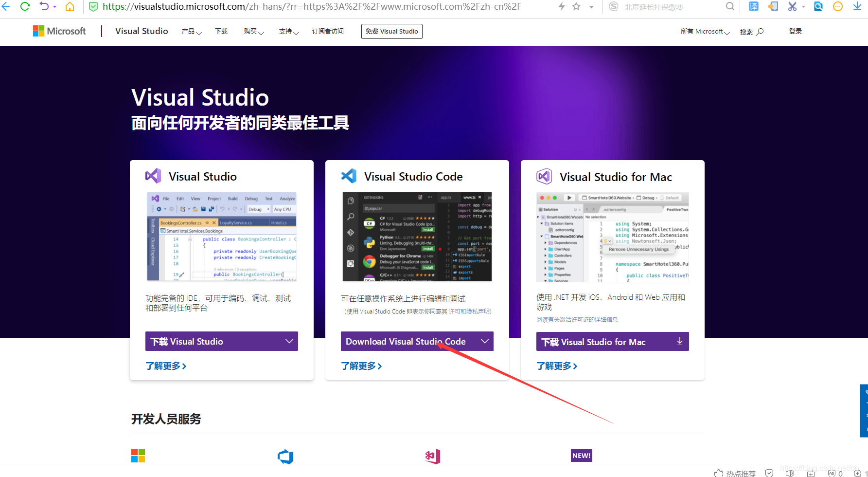Screen dimensions: 868x477
Task: Open the orange more-extensions circle icon
Action: coord(838,7)
